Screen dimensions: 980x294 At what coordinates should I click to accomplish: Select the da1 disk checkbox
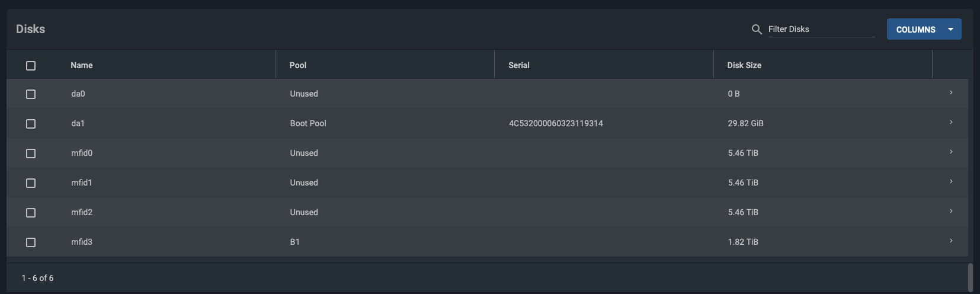click(31, 123)
